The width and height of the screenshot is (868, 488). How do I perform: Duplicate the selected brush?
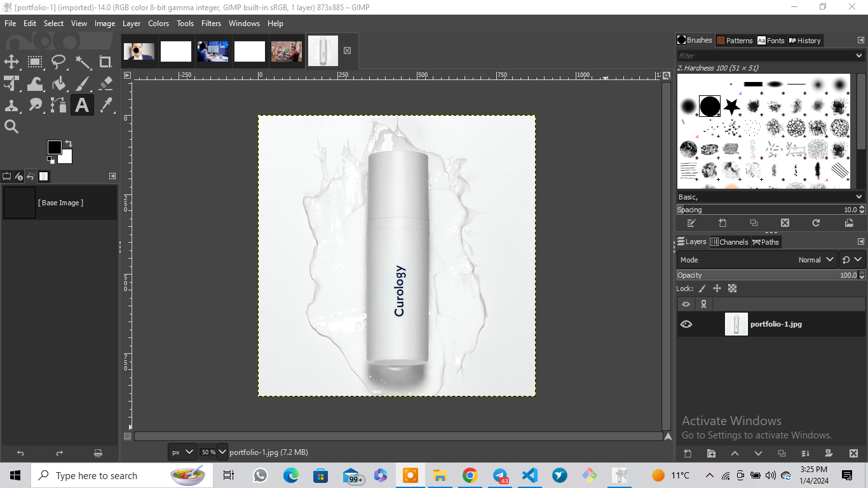point(754,223)
